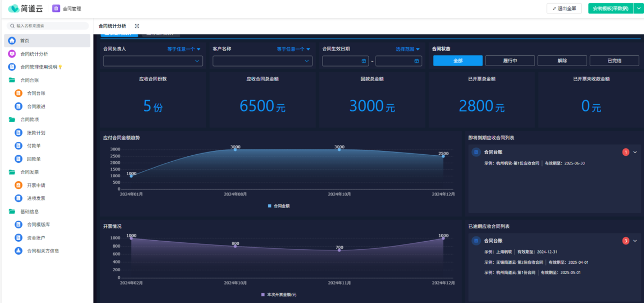This screenshot has width=644, height=303.
Task: Click 安装模板(带数据) green button
Action: (611, 8)
